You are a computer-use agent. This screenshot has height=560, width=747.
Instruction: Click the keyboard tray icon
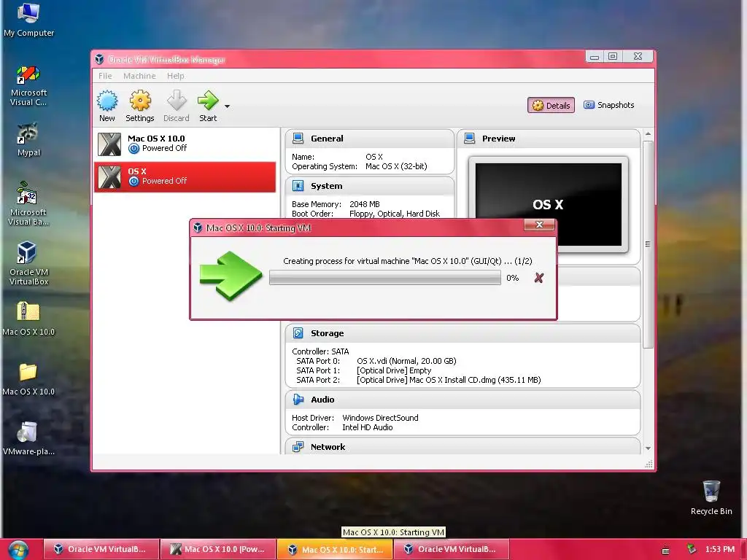coord(665,551)
